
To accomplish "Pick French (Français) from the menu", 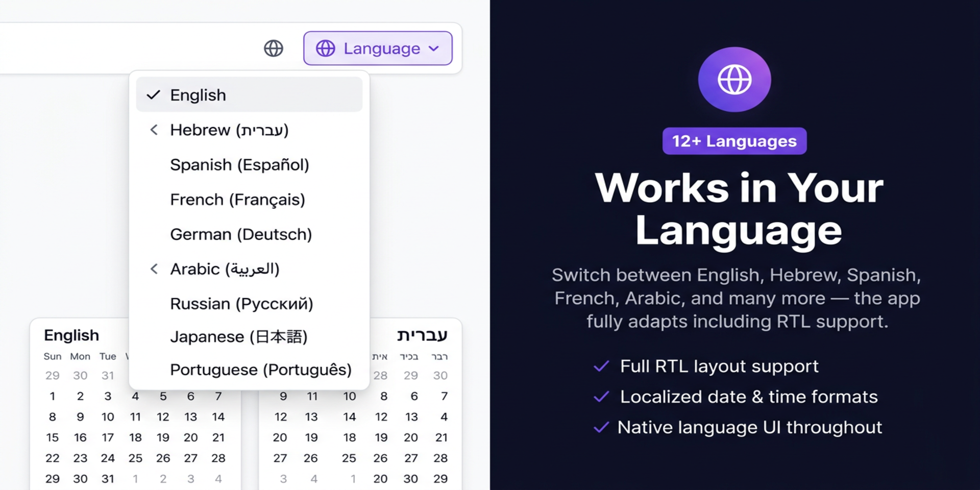I will [249, 199].
